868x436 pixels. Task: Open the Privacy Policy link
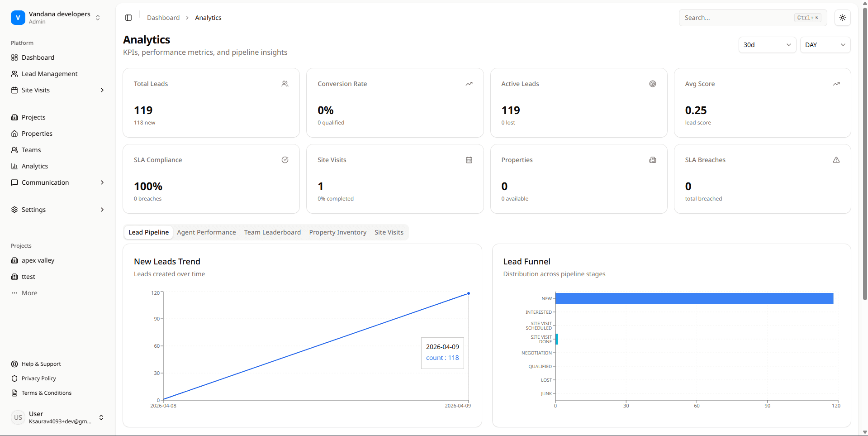tap(39, 379)
